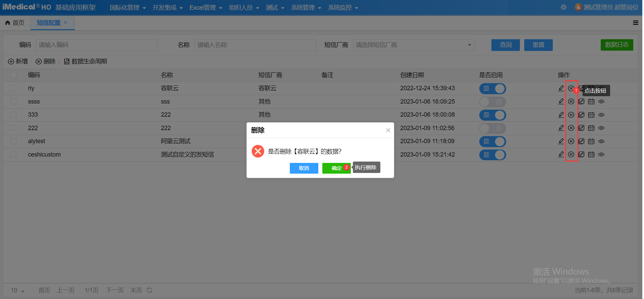The height and width of the screenshot is (299, 644).
Task: Click the eye view icon for ceshicustom row
Action: coord(601,155)
